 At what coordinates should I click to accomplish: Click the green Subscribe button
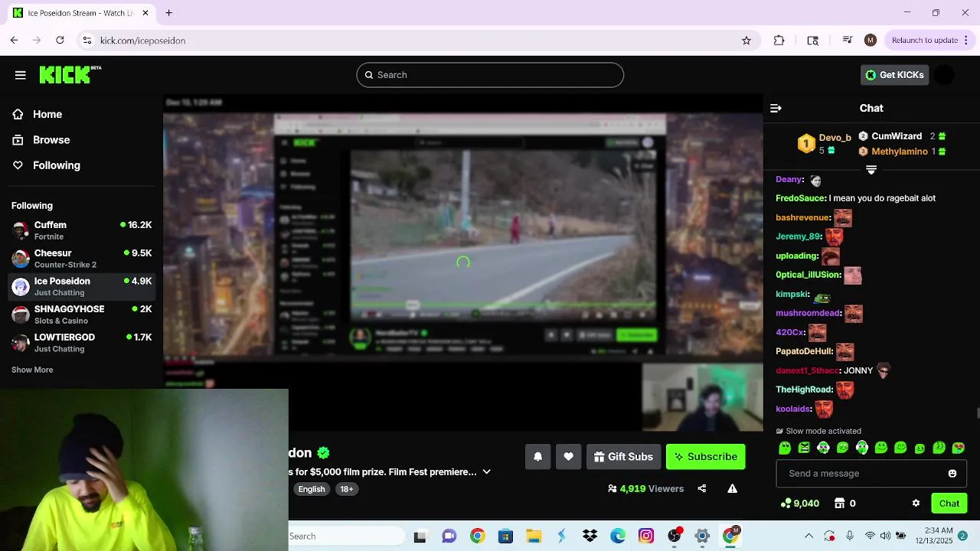click(x=705, y=457)
